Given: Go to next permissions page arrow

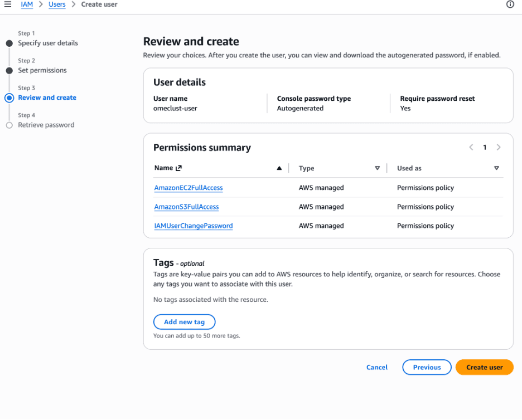Looking at the screenshot, I should coord(499,148).
